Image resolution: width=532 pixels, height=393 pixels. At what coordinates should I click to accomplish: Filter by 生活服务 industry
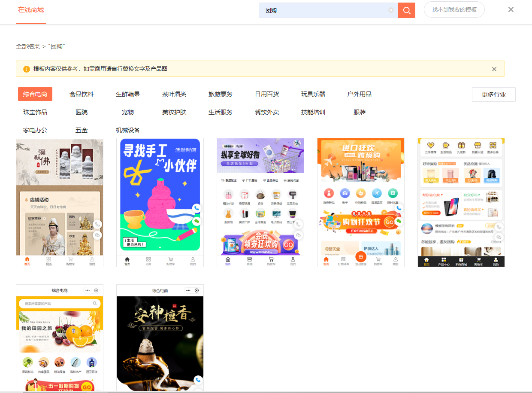point(221,112)
